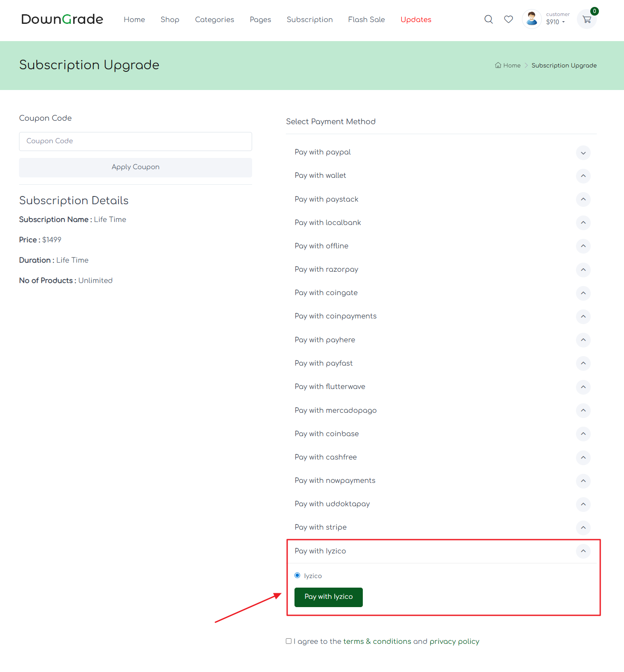Expand the Pay with paypal chevron
This screenshot has height=672, width=624.
tap(583, 153)
